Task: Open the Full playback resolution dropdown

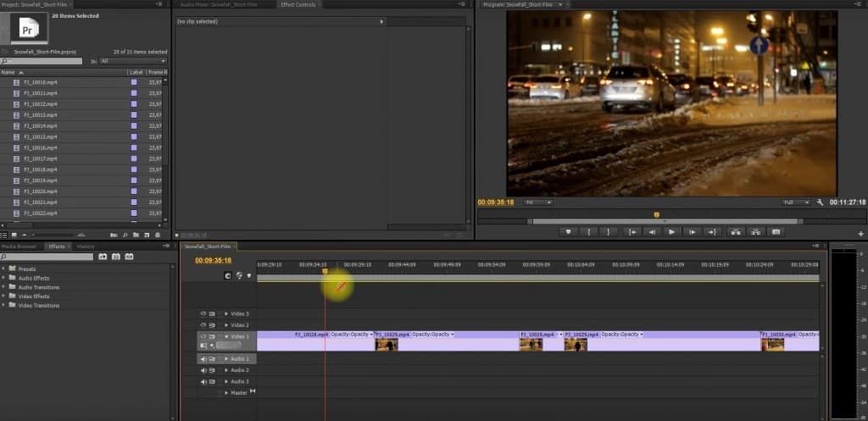Action: point(796,202)
